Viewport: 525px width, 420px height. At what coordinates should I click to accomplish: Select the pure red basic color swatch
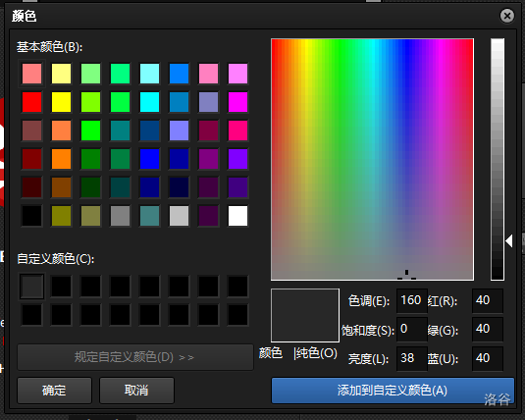point(31,102)
